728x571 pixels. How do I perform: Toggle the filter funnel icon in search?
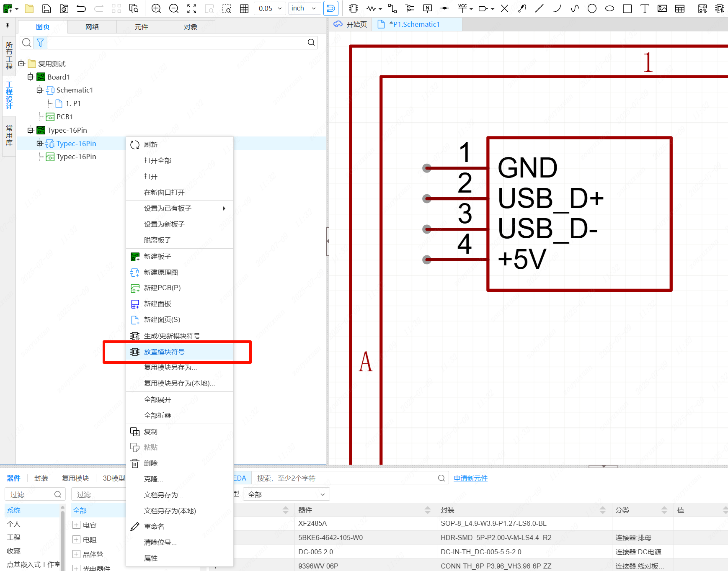[x=40, y=43]
